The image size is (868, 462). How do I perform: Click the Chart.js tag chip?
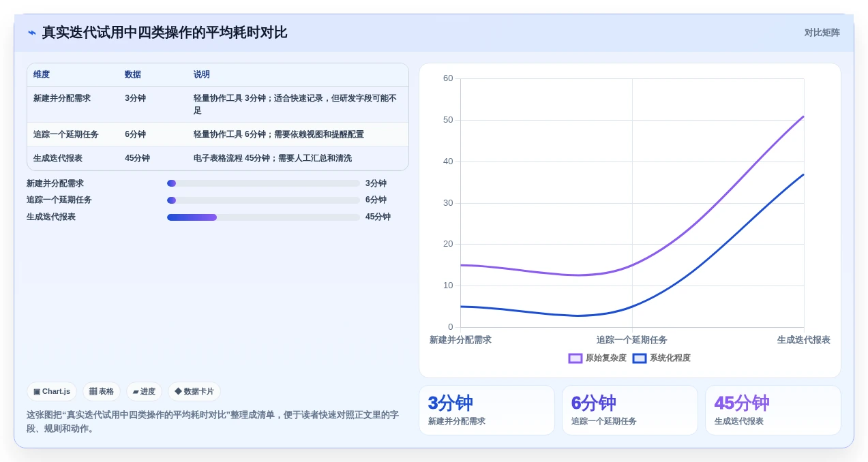pyautogui.click(x=52, y=391)
